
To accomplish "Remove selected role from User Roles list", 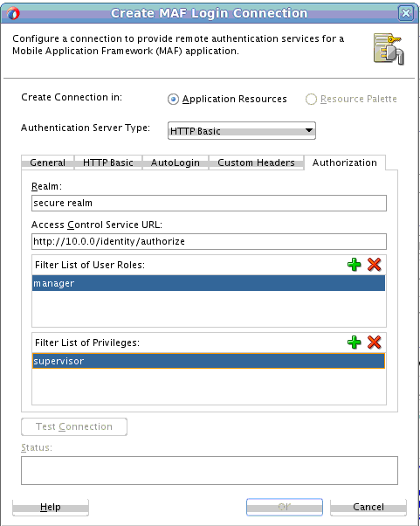I will (x=374, y=265).
